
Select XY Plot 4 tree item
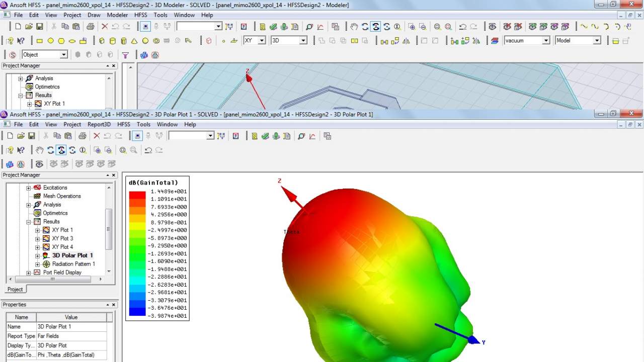pos(62,247)
